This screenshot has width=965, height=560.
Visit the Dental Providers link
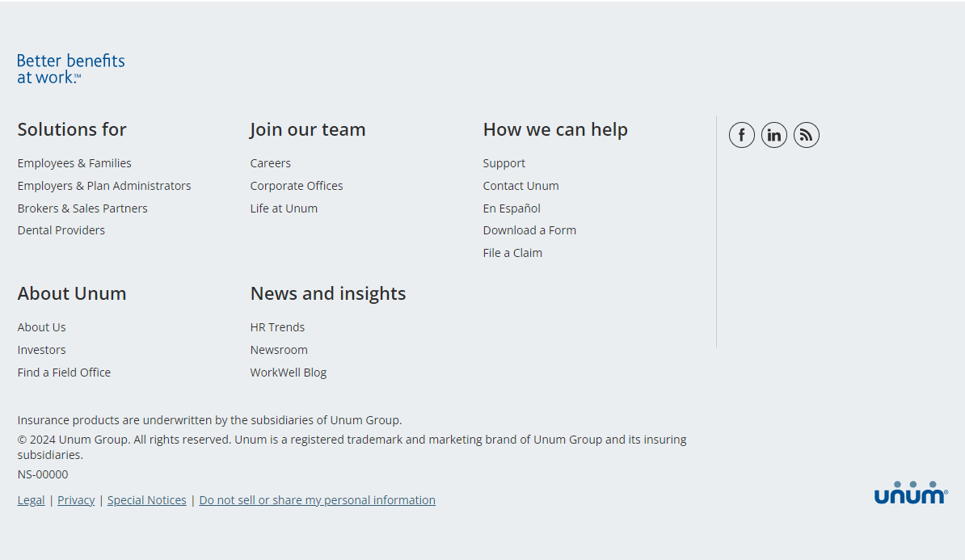click(61, 230)
